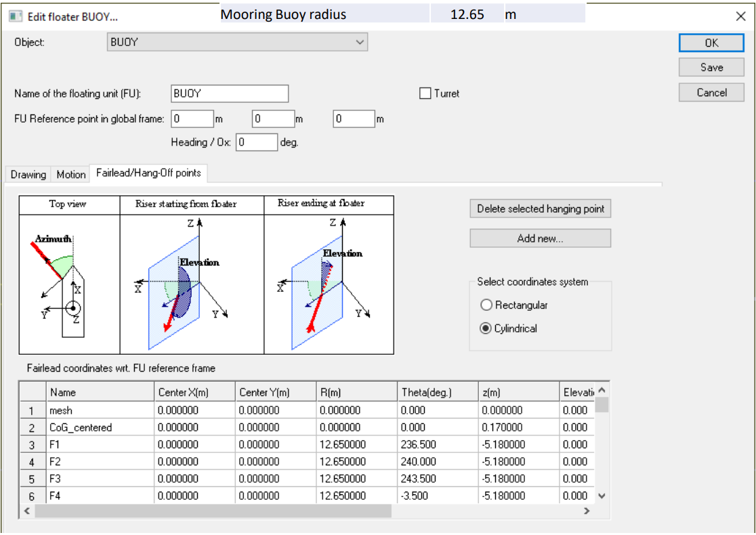Viewport: 756px width, 535px height.
Task: Close the Edit floater dialog
Action: click(x=740, y=17)
